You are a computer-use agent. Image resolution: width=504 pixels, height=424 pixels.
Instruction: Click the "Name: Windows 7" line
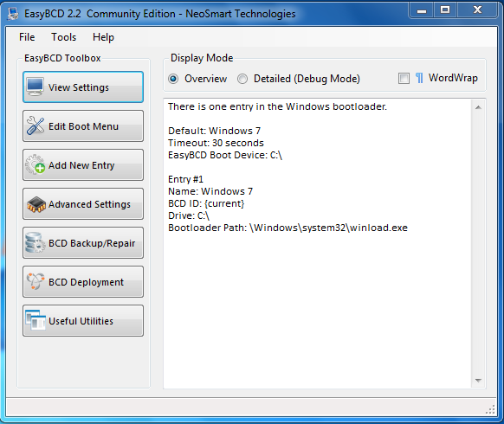coord(210,191)
